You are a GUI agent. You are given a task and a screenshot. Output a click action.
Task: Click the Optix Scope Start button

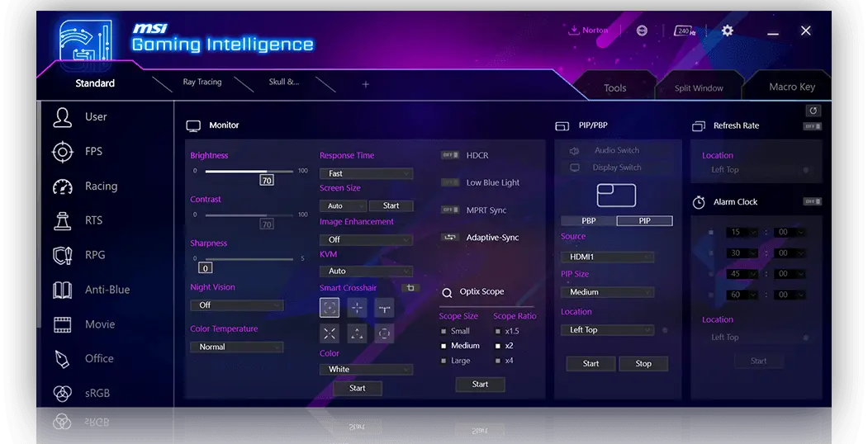click(x=480, y=384)
